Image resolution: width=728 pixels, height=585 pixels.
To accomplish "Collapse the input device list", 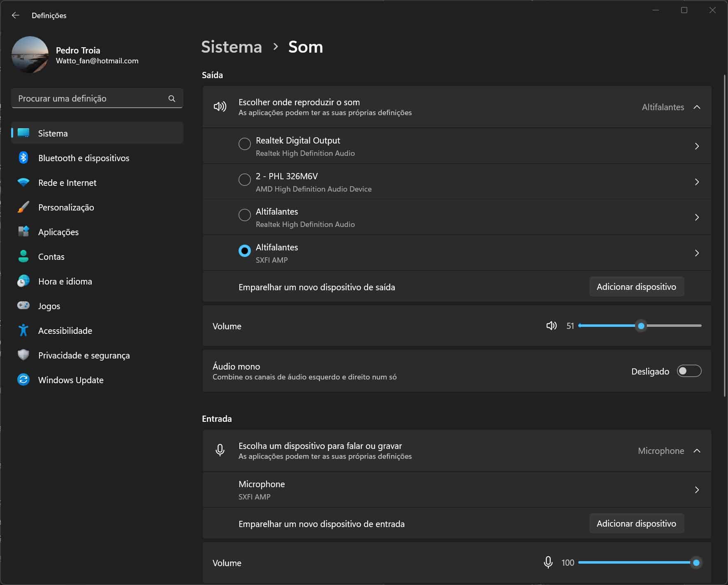I will pos(697,451).
